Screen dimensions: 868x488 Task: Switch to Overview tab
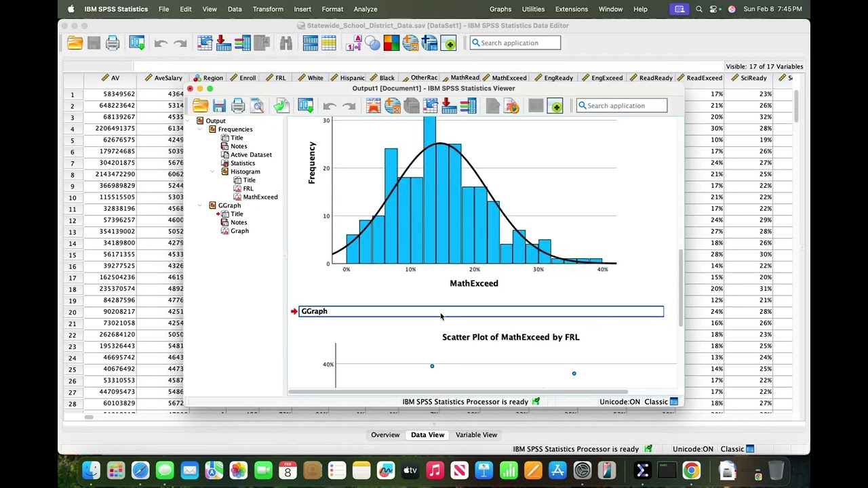click(385, 435)
